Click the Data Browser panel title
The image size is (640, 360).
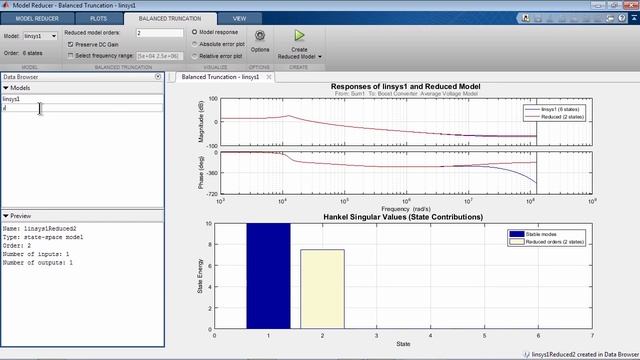pyautogui.click(x=20, y=77)
